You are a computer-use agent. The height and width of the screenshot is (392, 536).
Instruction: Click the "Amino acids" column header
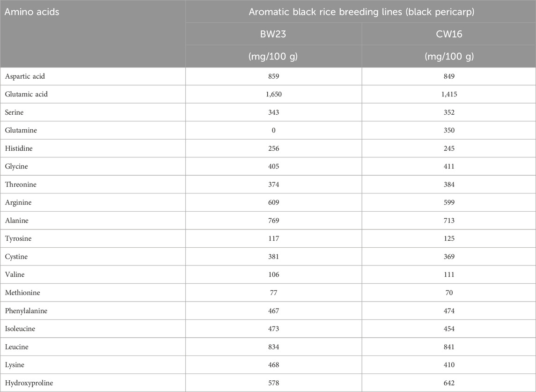pos(32,12)
